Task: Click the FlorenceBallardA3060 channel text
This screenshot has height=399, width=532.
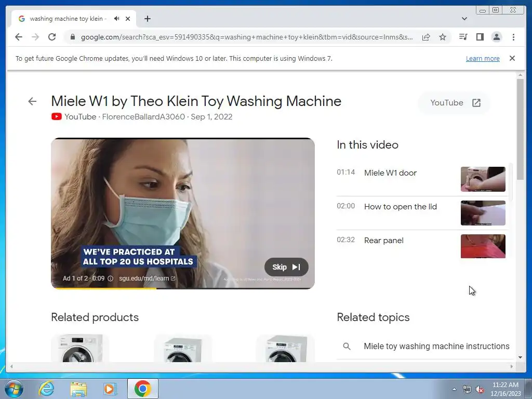Action: click(143, 117)
